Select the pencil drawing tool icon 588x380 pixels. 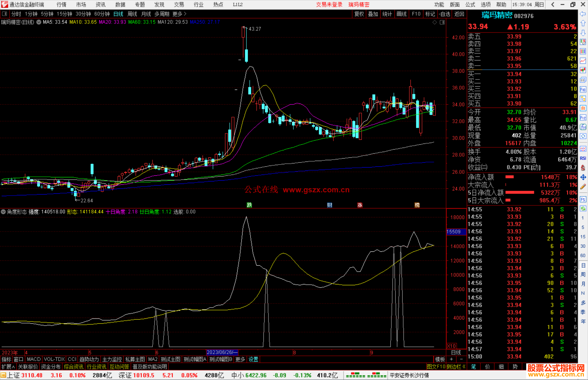click(x=583, y=187)
